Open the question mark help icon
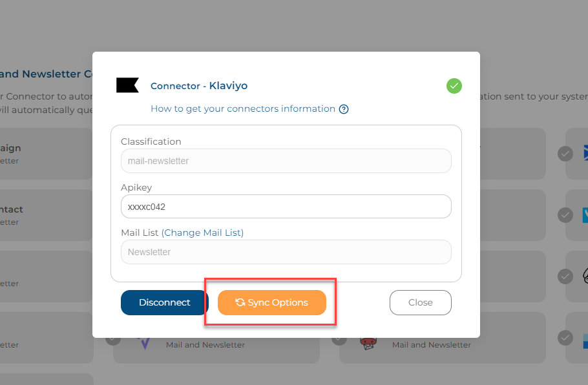Viewport: 588px width, 385px height. tap(344, 109)
